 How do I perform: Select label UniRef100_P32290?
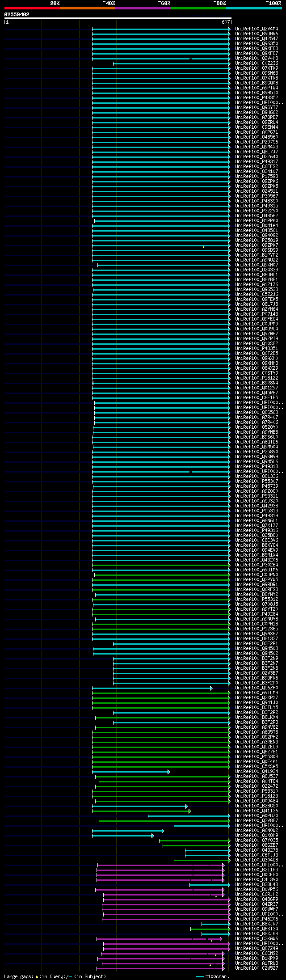pos(257,211)
